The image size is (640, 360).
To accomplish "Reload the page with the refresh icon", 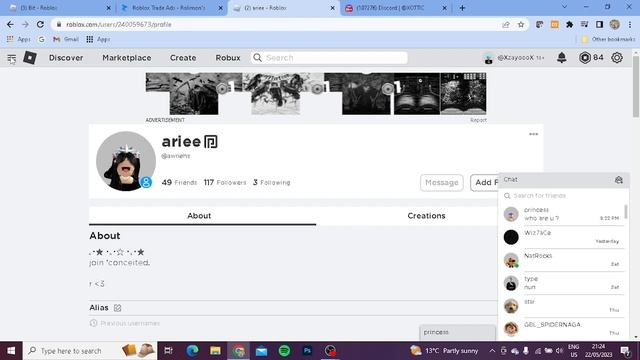I will [x=40, y=24].
